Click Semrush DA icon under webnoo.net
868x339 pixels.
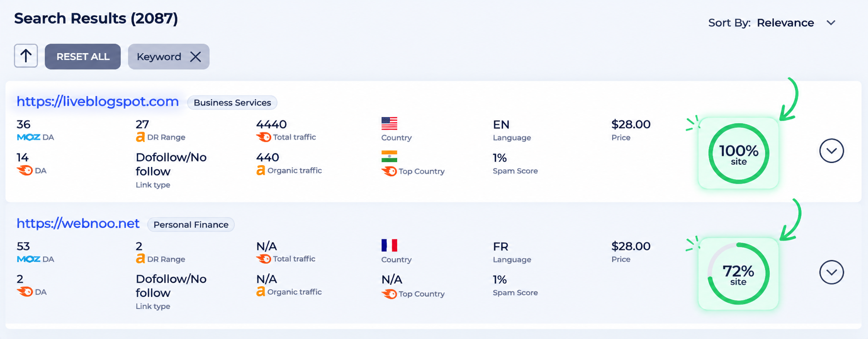[x=25, y=292]
